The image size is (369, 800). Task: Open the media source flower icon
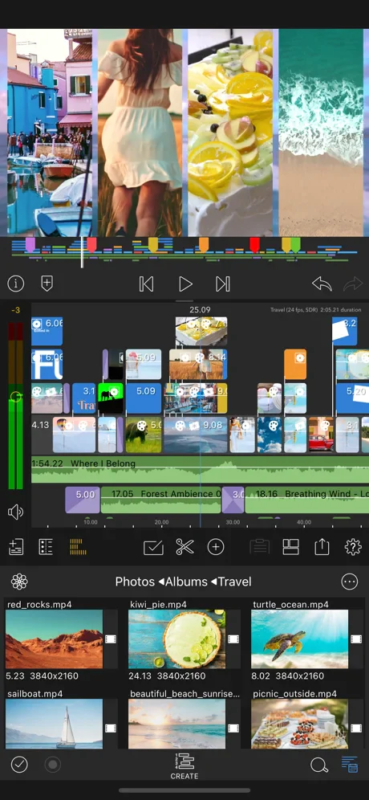pos(19,582)
